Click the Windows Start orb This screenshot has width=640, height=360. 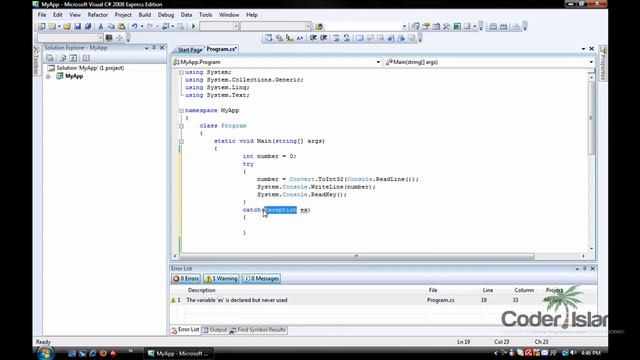(x=45, y=353)
